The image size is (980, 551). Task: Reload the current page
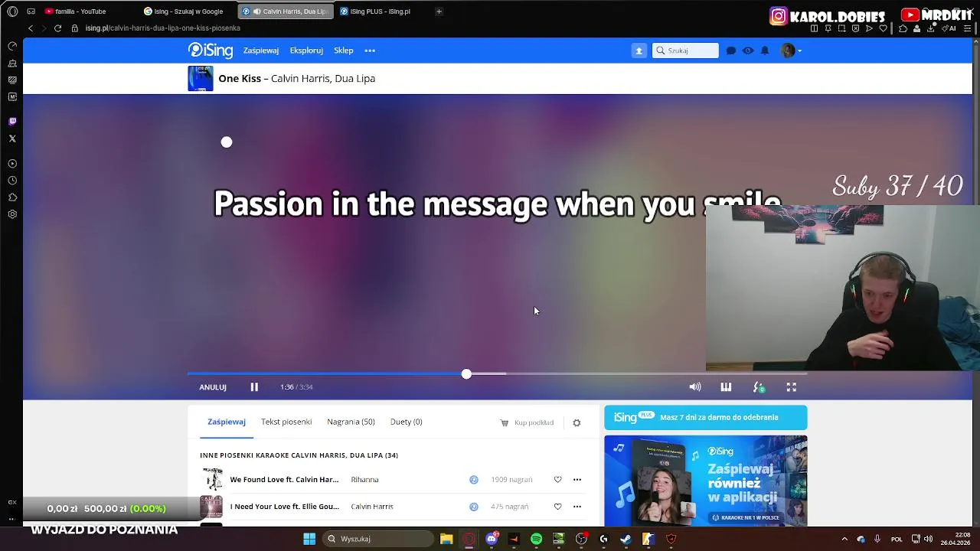[x=57, y=28]
